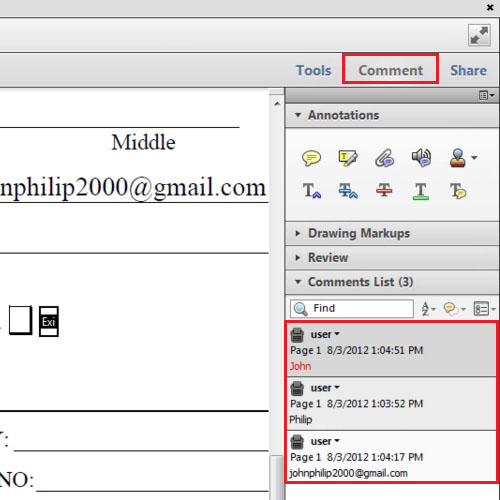Screen dimensions: 500x500
Task: Click the Find comments search field
Action: pos(352,308)
